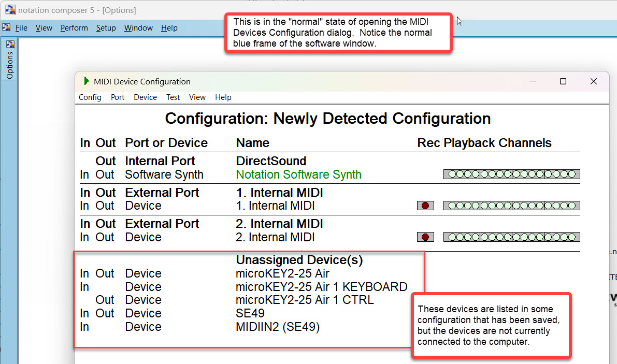Select the microKEY2-25 Air 1 KEYBOARD device

click(321, 287)
